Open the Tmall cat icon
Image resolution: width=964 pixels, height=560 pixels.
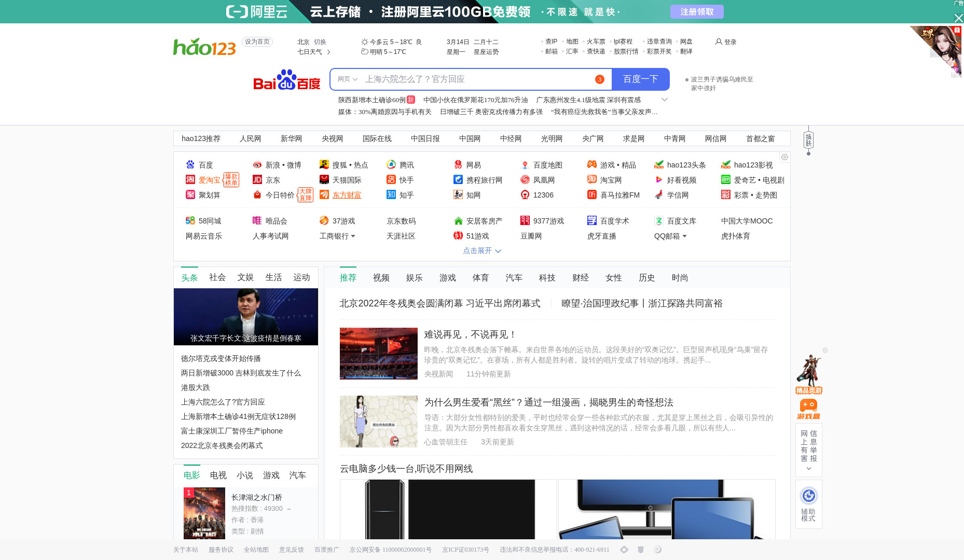[324, 180]
